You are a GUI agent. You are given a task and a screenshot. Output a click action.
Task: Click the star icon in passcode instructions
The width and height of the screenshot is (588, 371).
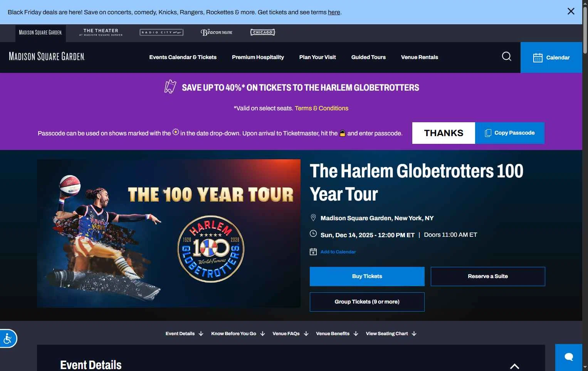click(176, 132)
